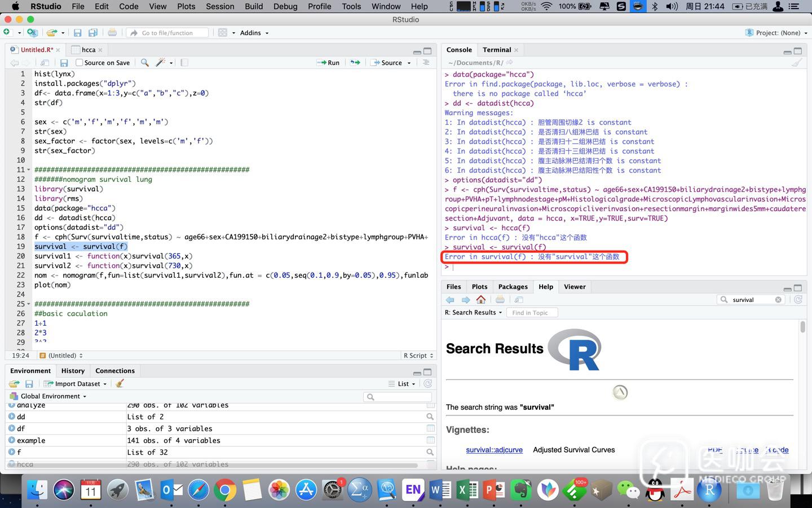Image resolution: width=812 pixels, height=508 pixels.
Task: Collapse code section at line 11
Action: pos(29,170)
